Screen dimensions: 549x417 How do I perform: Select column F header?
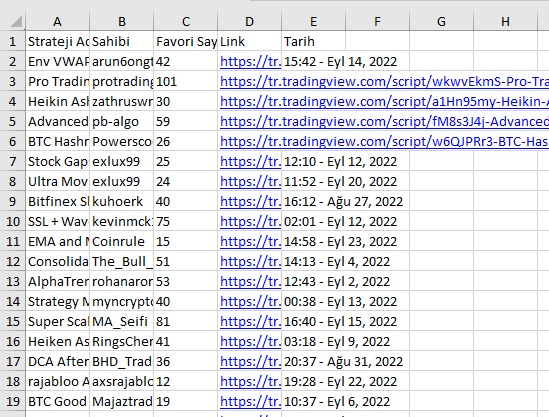[378, 22]
